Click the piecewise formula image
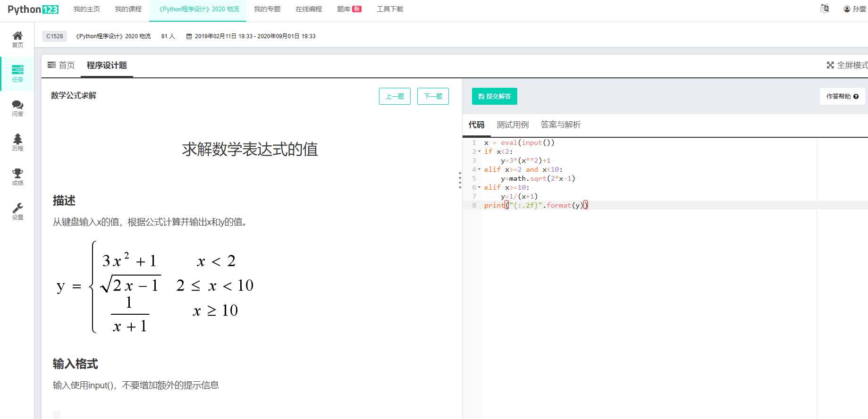Viewport: 868px width, 419px height. 155,287
